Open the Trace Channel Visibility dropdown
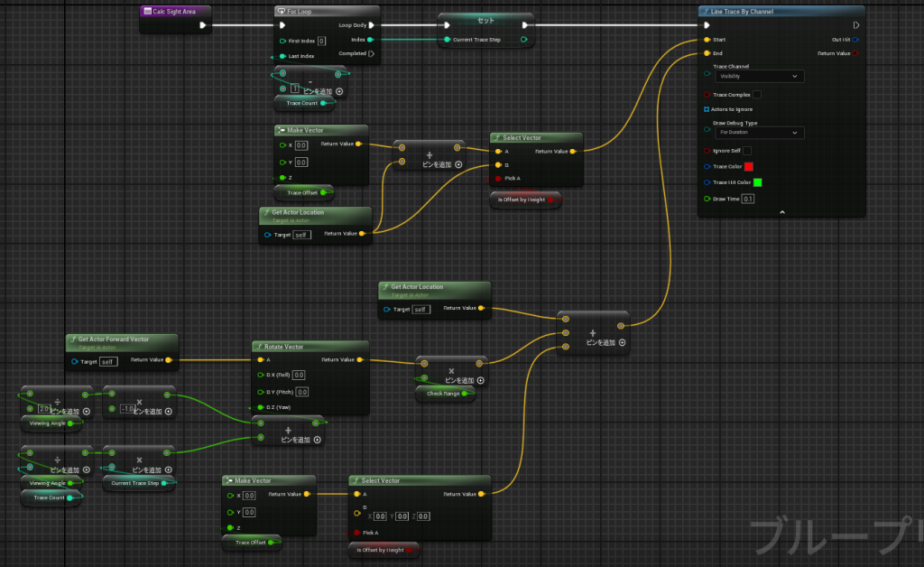Viewport: 924px width, 567px height. click(x=758, y=77)
